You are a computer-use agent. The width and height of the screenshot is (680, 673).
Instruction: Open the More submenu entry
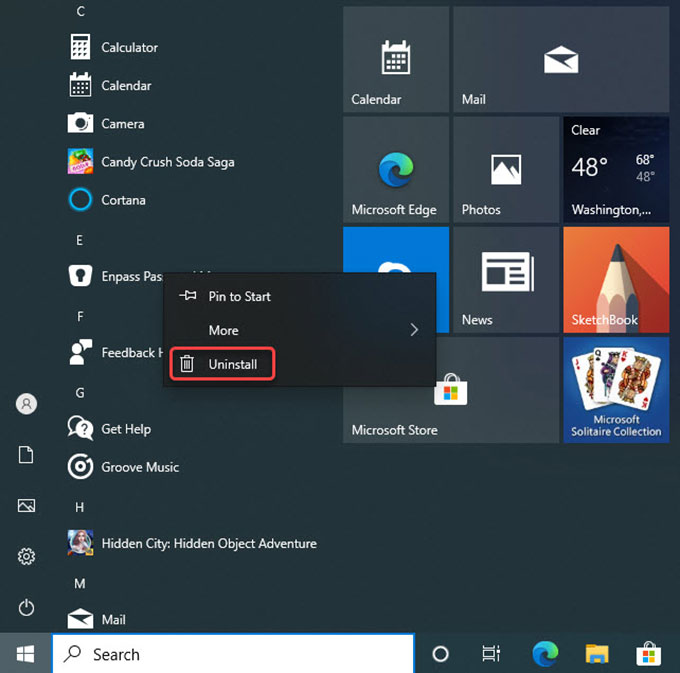tap(300, 330)
